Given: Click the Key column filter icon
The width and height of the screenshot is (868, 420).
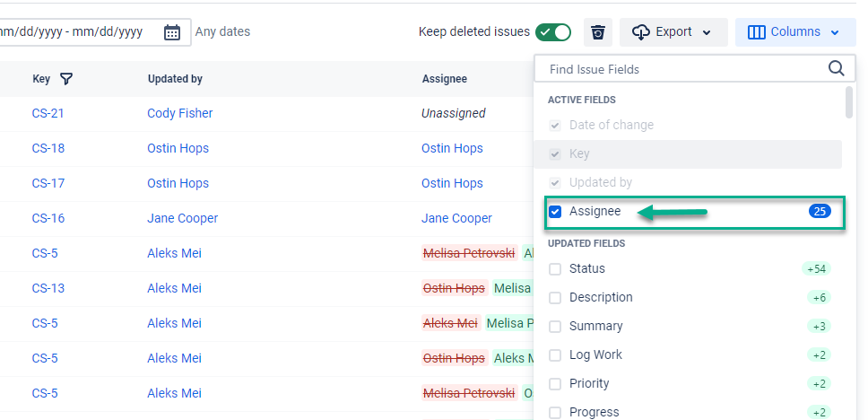Looking at the screenshot, I should coord(65,79).
